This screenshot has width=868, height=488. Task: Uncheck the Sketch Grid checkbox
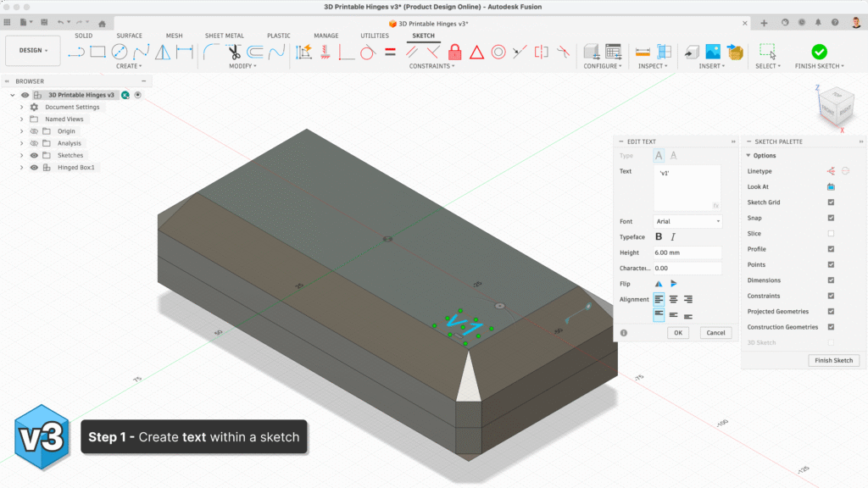[831, 202]
